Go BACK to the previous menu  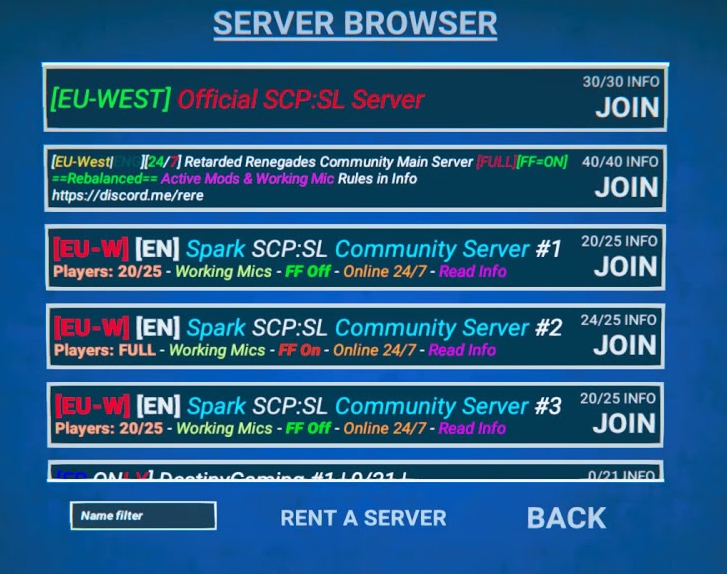[566, 518]
